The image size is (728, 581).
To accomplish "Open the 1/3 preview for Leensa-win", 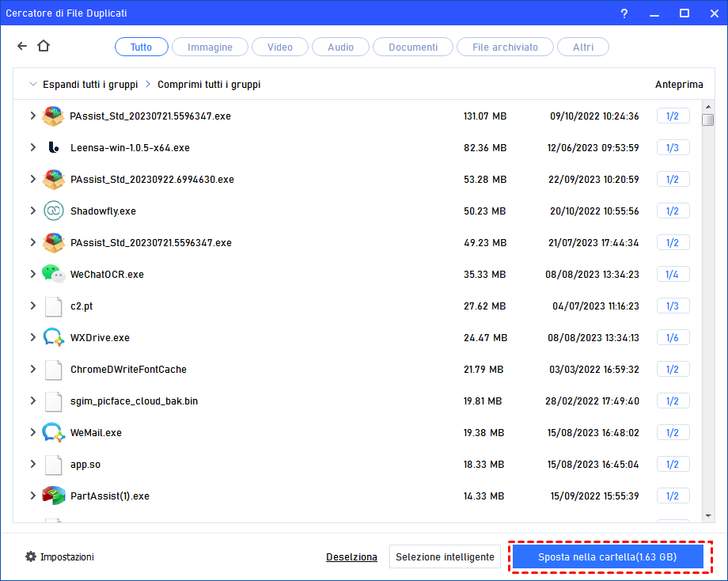I will click(673, 148).
